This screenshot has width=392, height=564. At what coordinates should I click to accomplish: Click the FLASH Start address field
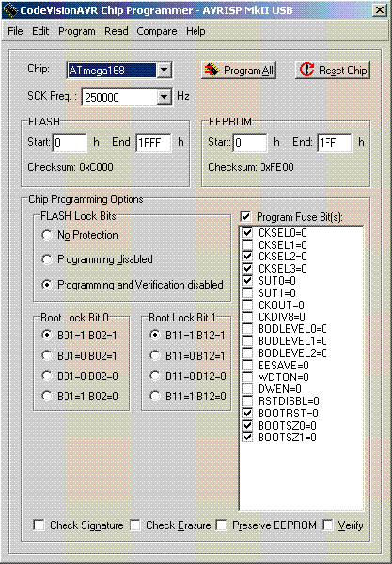70,143
